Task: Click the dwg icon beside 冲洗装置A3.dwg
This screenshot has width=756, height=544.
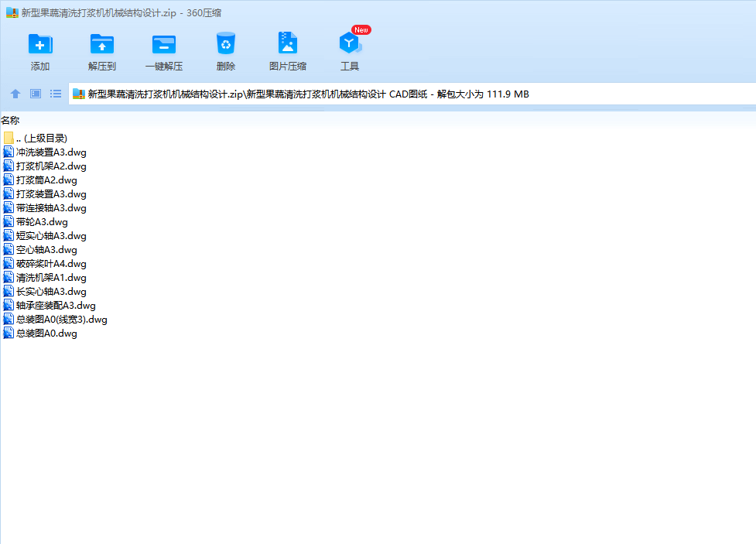Action: click(9, 152)
